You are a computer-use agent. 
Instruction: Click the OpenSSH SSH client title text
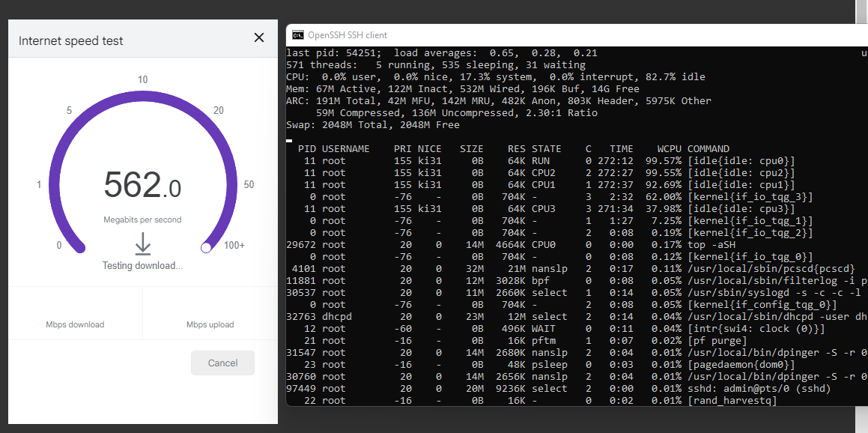coord(347,35)
